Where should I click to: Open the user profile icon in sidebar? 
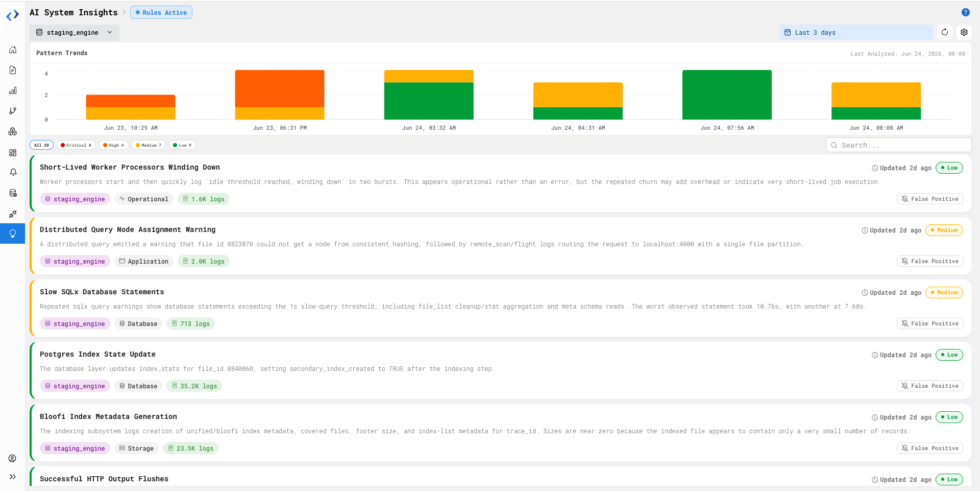pyautogui.click(x=12, y=458)
